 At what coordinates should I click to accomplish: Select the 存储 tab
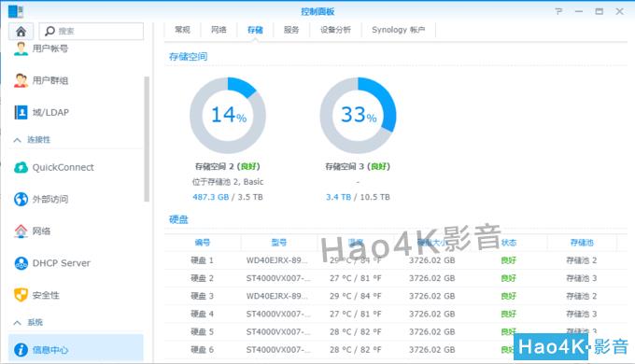coord(255,30)
